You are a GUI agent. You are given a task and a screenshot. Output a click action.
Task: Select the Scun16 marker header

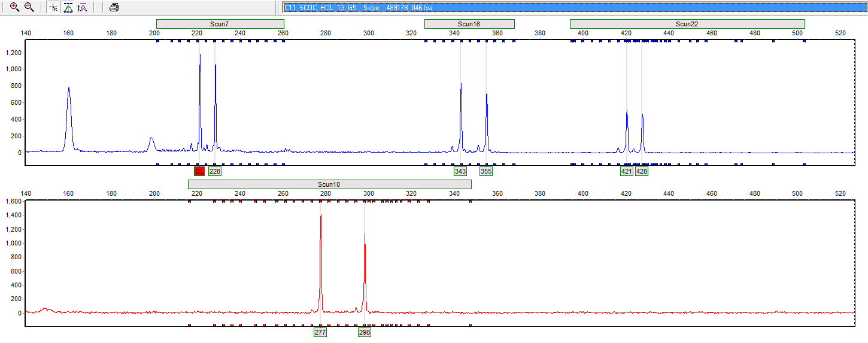[469, 24]
